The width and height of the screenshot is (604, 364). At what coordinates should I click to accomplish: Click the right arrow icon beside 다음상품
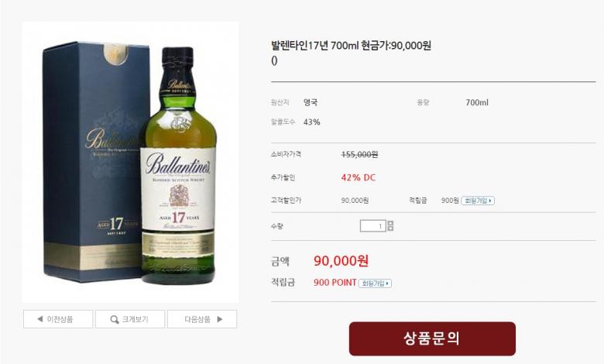coord(220,319)
